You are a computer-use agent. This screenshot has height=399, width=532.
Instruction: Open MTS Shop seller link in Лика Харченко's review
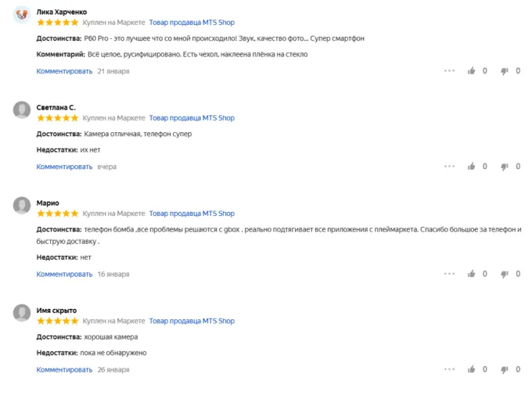click(x=192, y=23)
